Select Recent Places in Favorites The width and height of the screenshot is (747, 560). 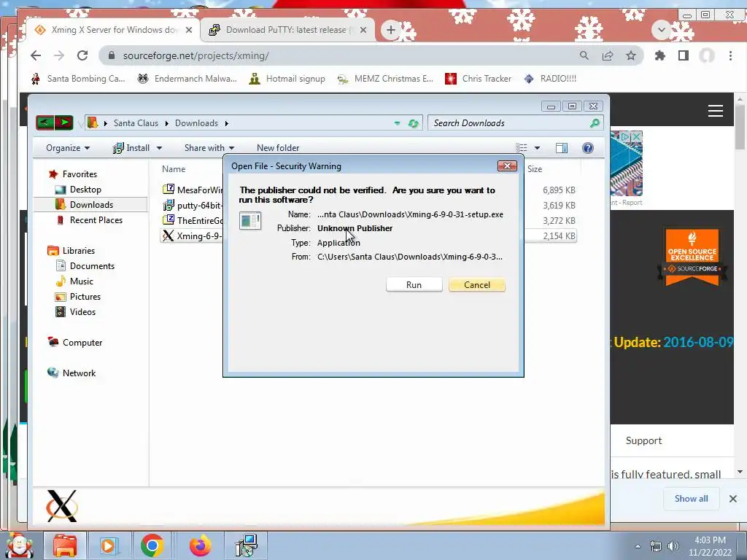click(x=96, y=219)
